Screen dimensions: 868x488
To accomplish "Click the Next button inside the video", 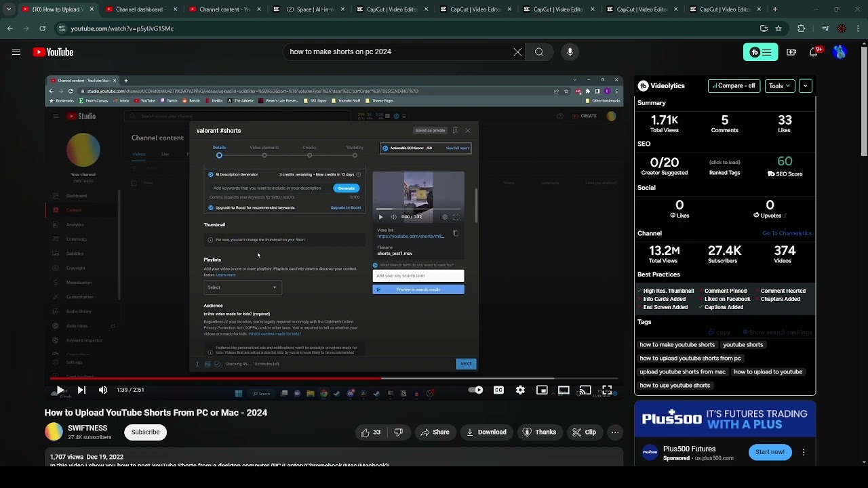I will [x=466, y=364].
